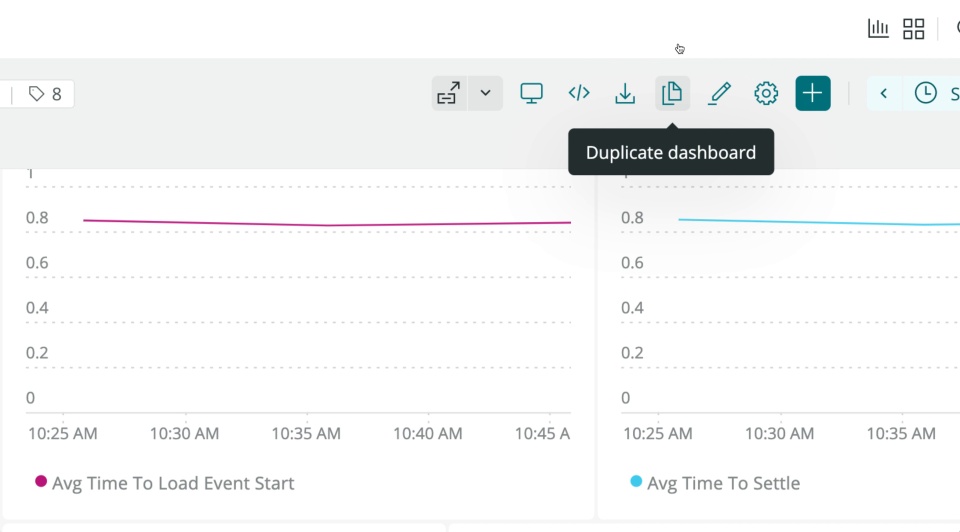The height and width of the screenshot is (532, 960).
Task: Open the code embed icon
Action: [579, 93]
